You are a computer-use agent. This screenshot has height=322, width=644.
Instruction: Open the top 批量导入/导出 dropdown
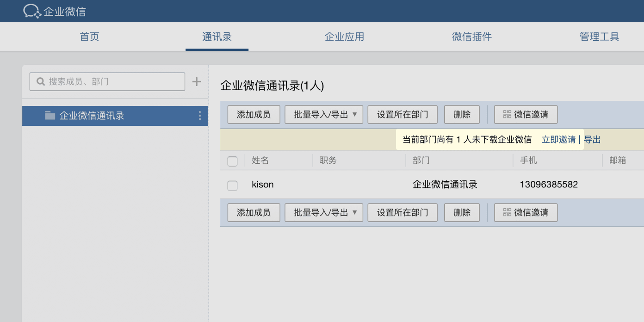[324, 114]
